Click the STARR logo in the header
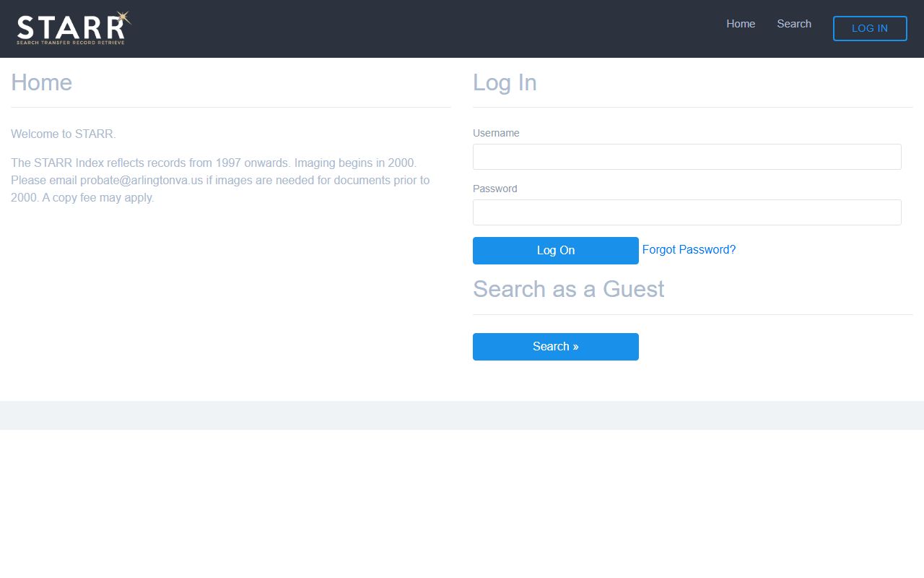Screen dimensions: 924x578 tap(74, 29)
